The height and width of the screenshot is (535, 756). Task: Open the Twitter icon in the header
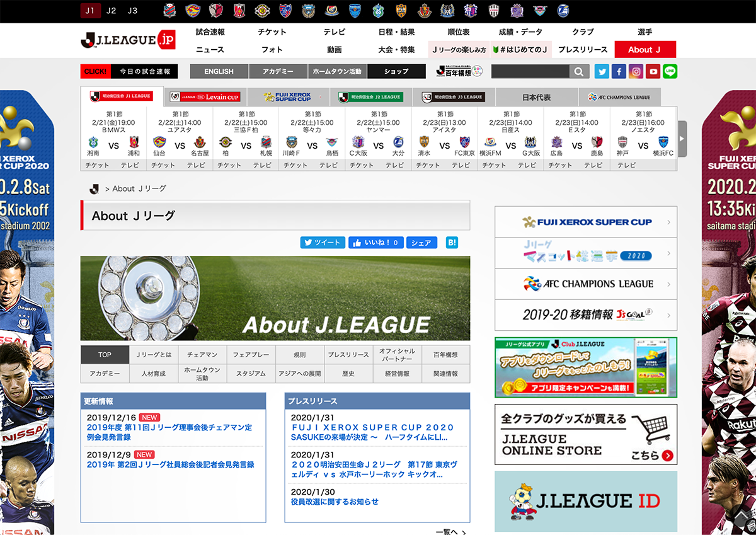[602, 71]
